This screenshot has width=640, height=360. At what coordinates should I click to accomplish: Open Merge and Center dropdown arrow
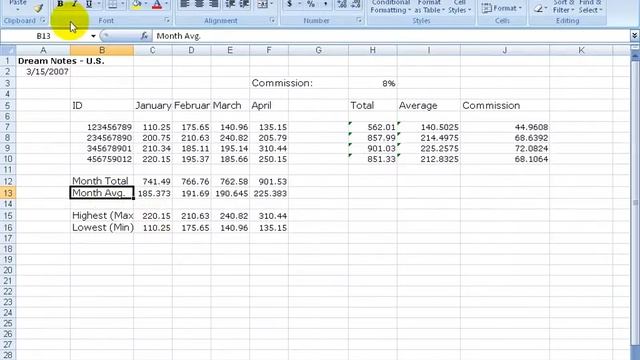pos(272,4)
